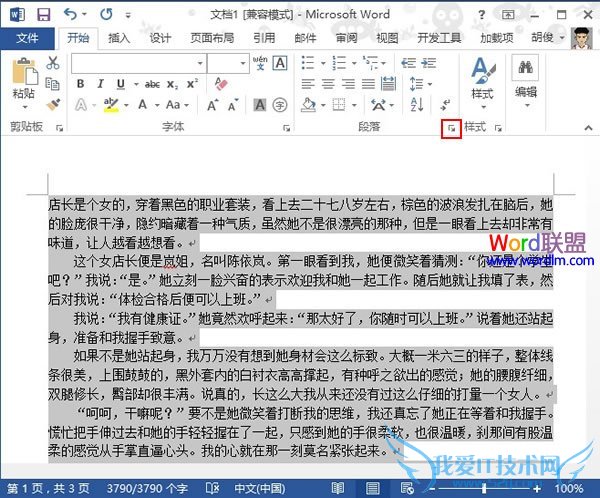Viewport: 600px width, 498px height.
Task: Open the 开发工具 tab
Action: coord(439,38)
